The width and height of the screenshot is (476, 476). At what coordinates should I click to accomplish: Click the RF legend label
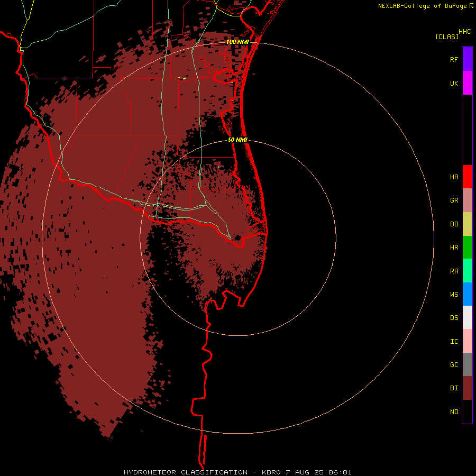pyautogui.click(x=454, y=59)
